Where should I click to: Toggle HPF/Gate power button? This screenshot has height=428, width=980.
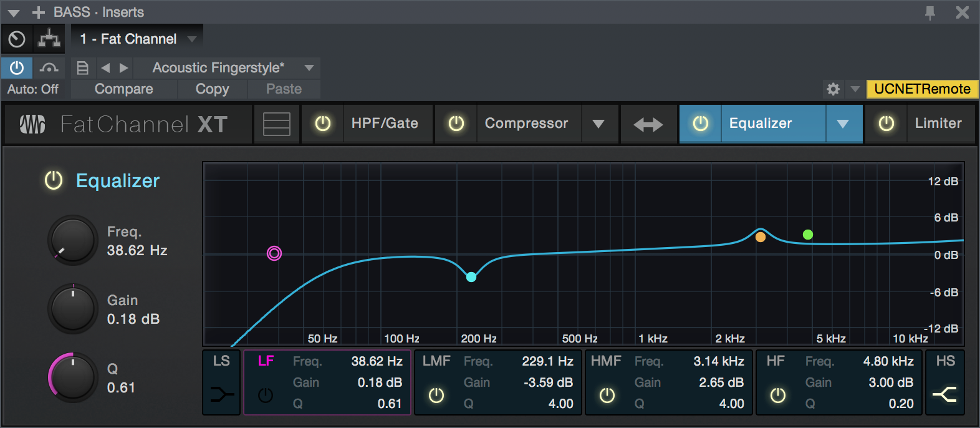tap(323, 124)
